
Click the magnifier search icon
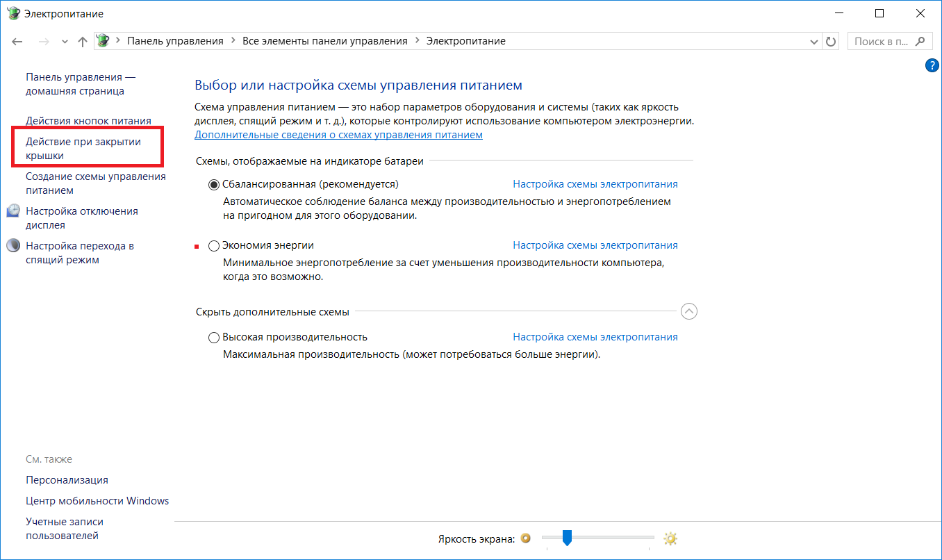click(920, 41)
